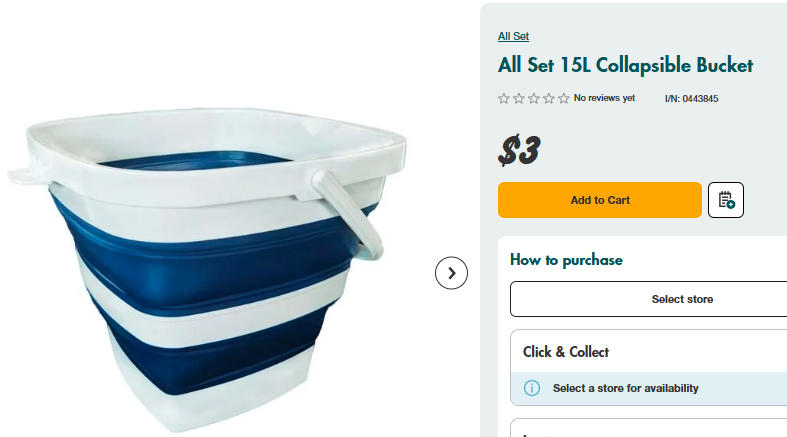Click the Click & Collect heading
The height and width of the screenshot is (437, 787).
[566, 352]
